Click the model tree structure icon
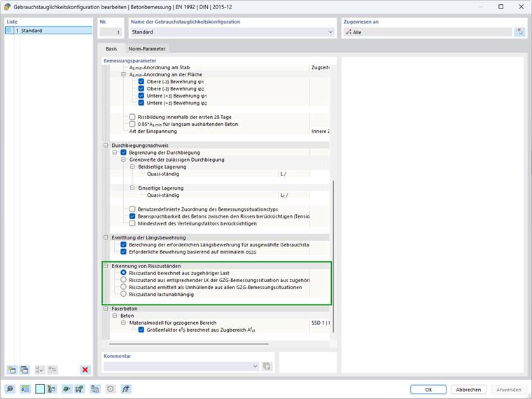 click(x=52, y=388)
